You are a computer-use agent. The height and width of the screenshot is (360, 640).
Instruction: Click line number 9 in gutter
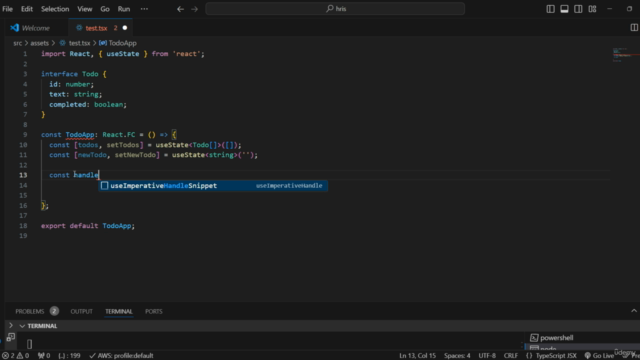click(25, 135)
